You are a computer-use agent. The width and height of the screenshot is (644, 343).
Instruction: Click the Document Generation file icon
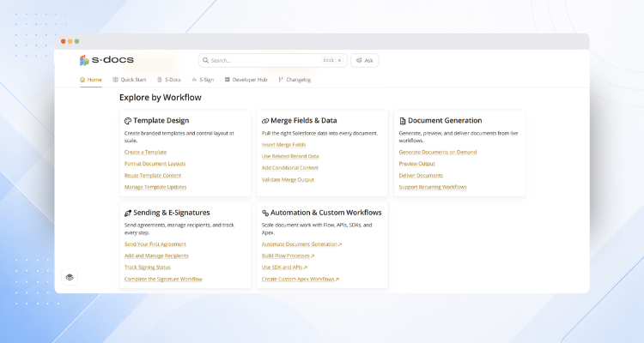point(403,121)
